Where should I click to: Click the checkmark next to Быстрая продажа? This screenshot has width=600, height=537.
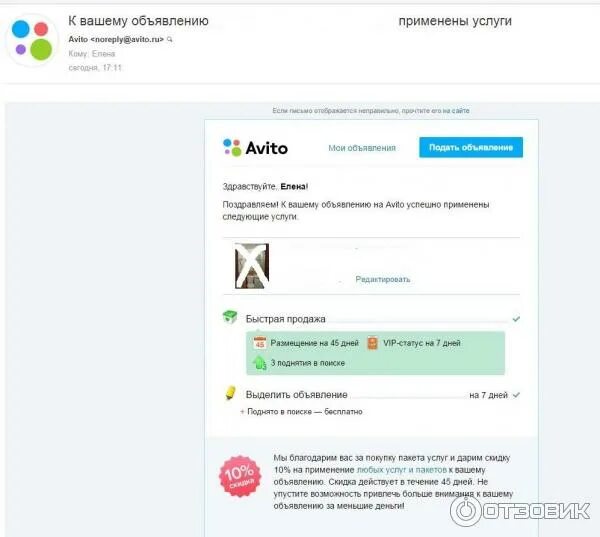[516, 319]
